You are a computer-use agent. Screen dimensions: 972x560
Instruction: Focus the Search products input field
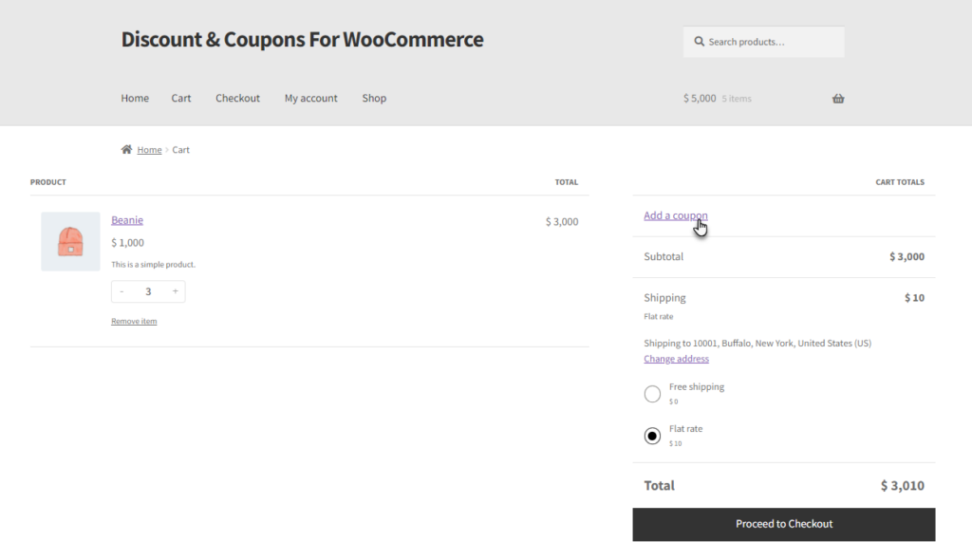(x=764, y=42)
